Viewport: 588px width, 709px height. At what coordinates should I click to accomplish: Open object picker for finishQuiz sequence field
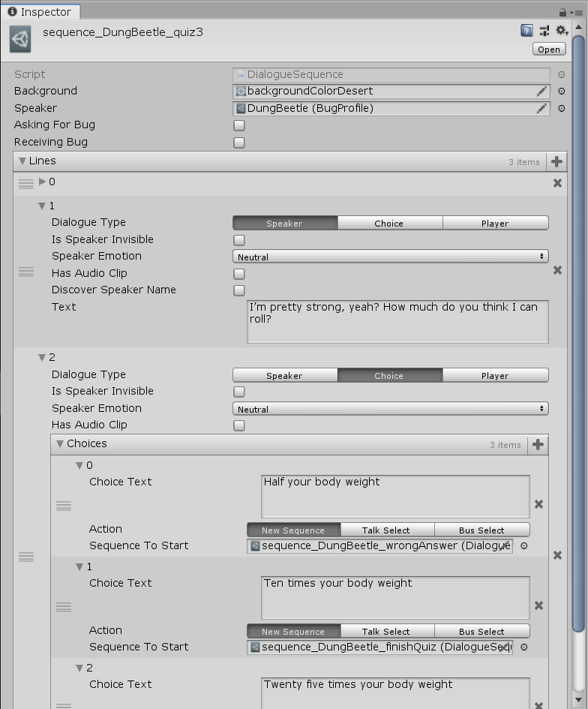click(523, 647)
